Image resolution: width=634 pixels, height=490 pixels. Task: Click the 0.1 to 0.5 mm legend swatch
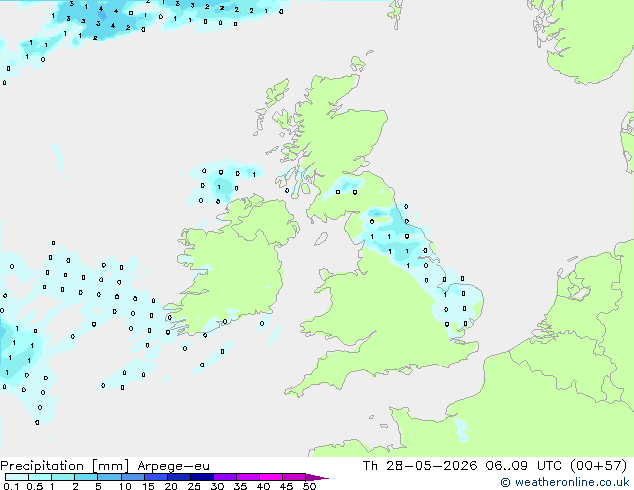coord(17,477)
